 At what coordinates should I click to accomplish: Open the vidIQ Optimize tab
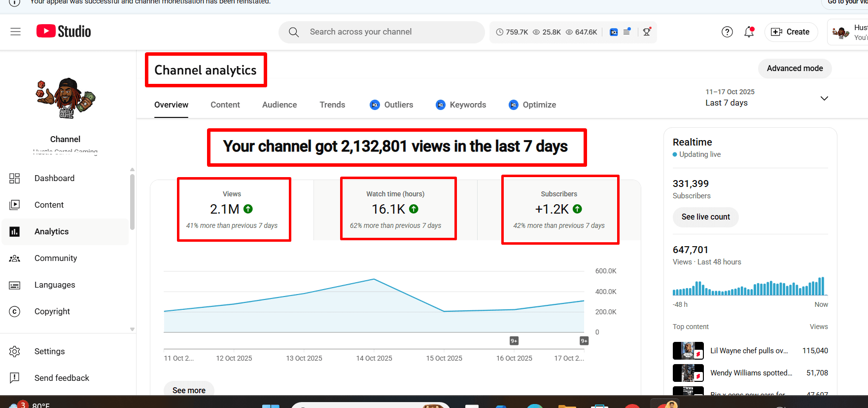pos(532,105)
